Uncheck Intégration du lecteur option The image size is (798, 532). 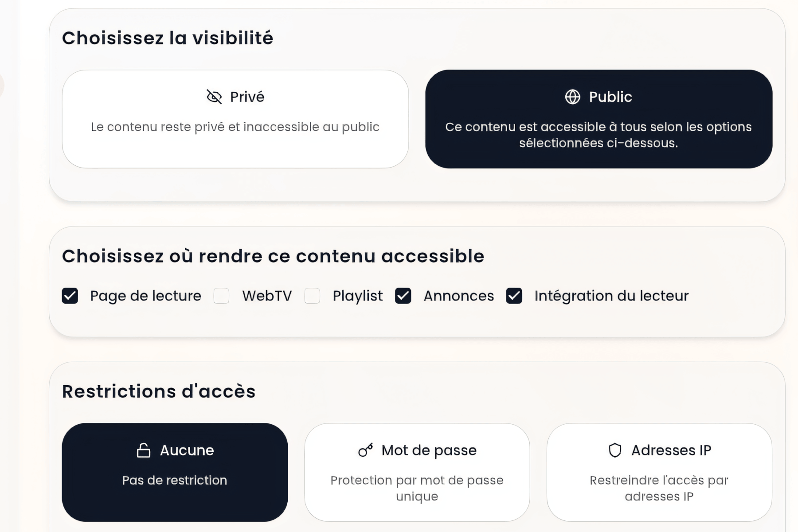pos(514,296)
